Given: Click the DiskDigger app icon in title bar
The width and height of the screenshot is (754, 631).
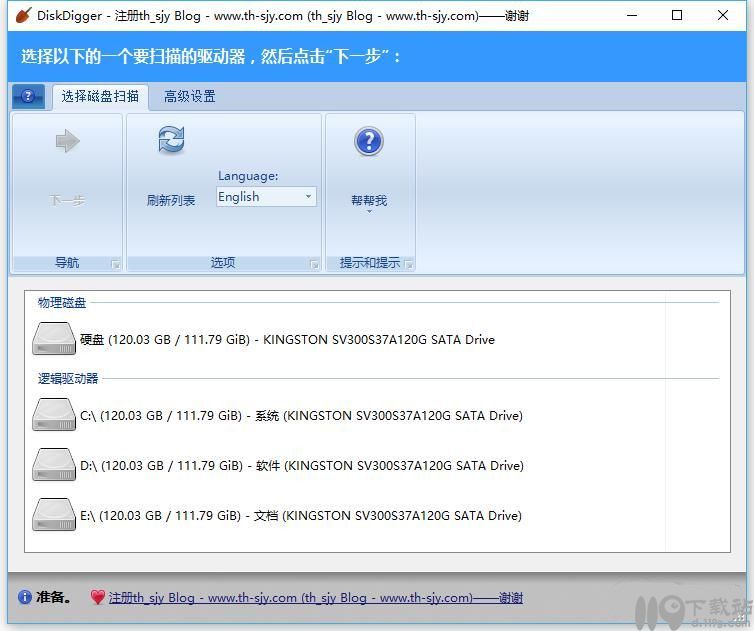Looking at the screenshot, I should pos(24,15).
